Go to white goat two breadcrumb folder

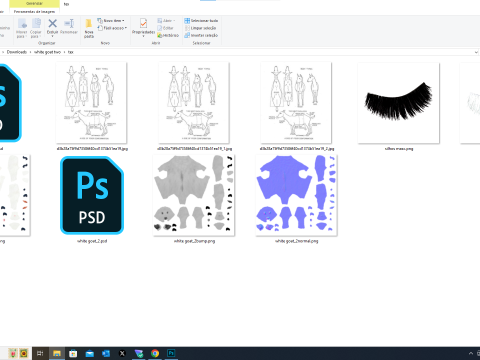click(47, 52)
